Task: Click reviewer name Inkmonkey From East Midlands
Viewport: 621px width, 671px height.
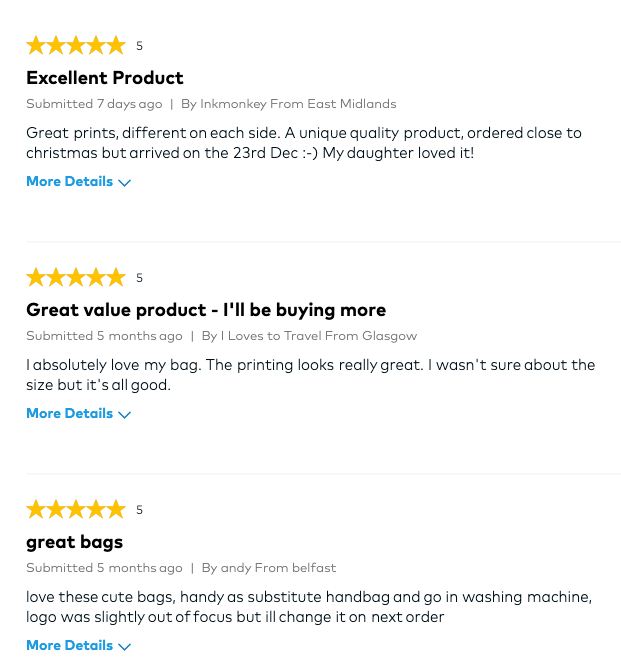Action: (x=288, y=104)
